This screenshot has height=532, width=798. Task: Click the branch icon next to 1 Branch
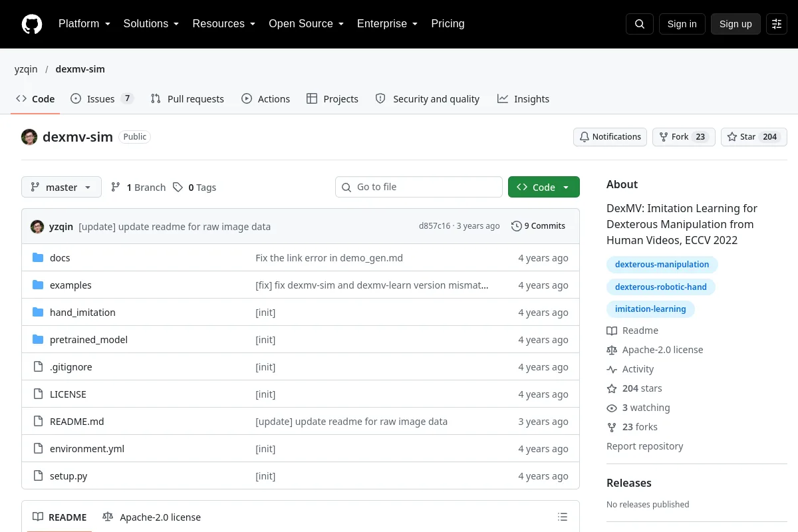116,188
